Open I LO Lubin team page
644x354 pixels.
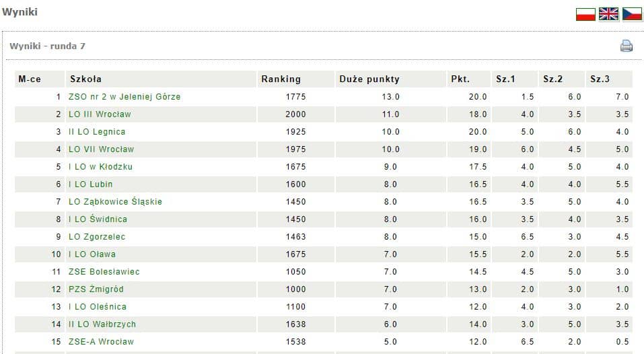[91, 184]
